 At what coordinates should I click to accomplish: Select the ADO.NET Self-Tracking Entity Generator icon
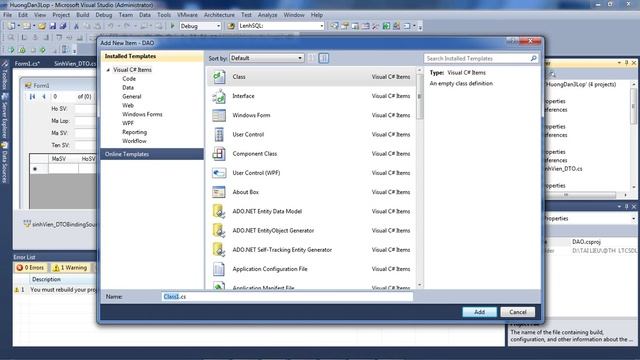219,249
